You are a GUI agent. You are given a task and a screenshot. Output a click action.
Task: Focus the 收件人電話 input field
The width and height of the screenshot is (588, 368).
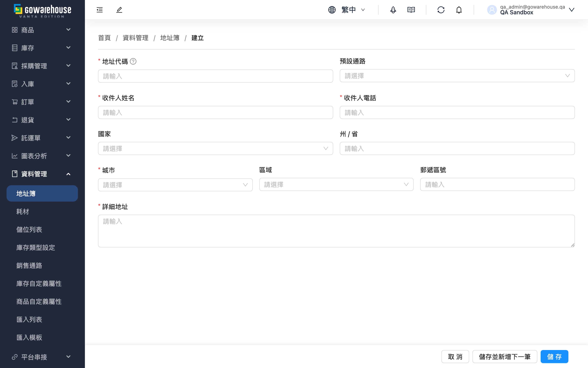457,112
